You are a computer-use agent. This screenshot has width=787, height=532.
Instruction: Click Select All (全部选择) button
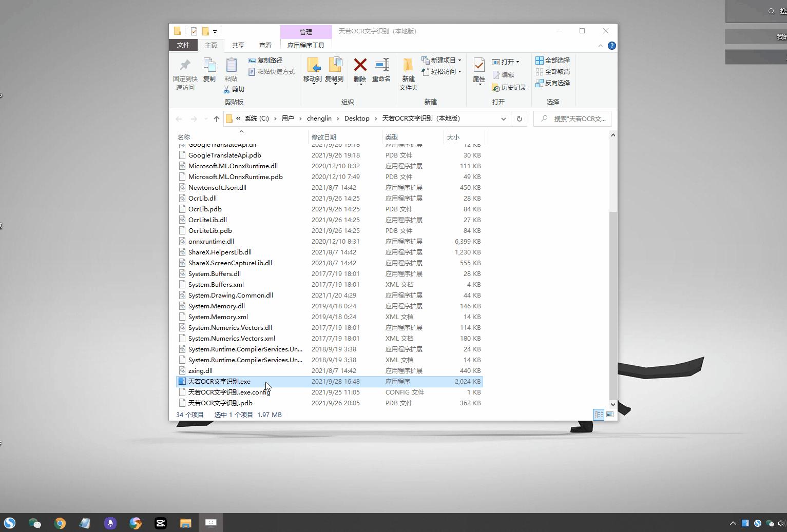(x=552, y=60)
